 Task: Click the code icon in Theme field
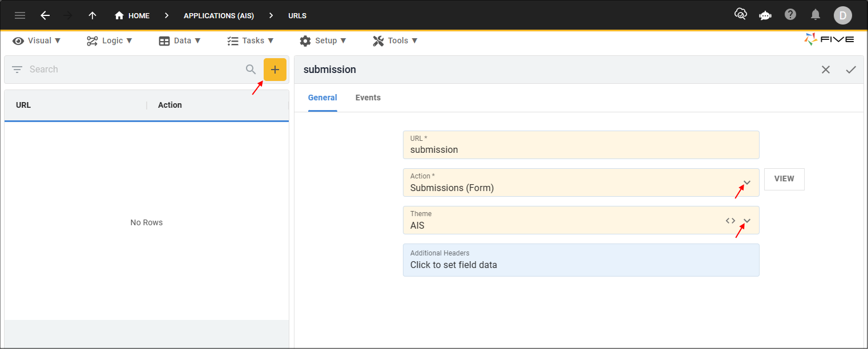730,221
